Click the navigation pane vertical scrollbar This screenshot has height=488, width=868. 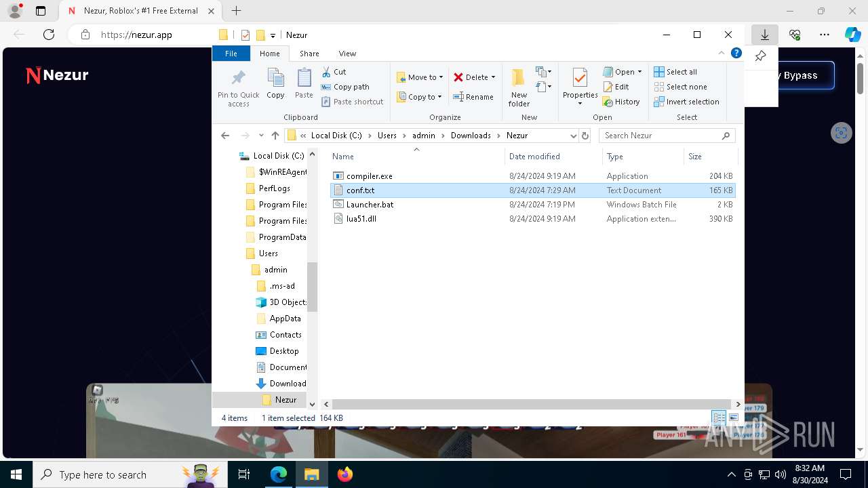[x=313, y=287]
